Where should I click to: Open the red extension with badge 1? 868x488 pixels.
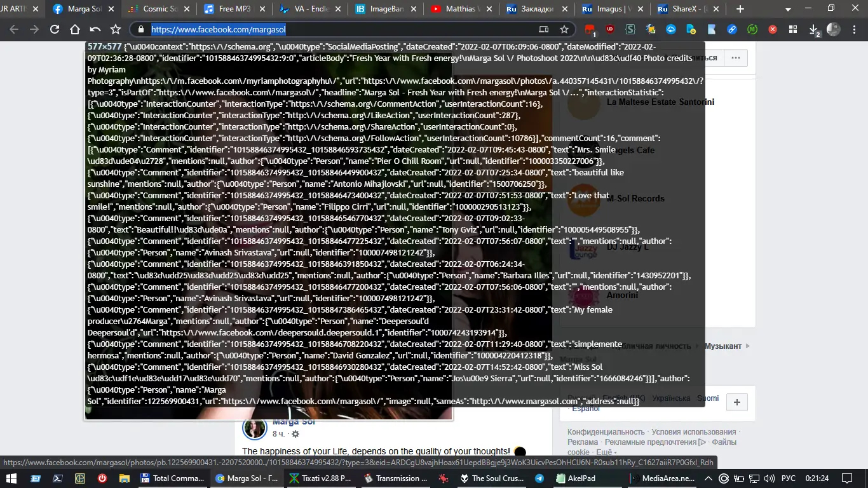coord(590,29)
